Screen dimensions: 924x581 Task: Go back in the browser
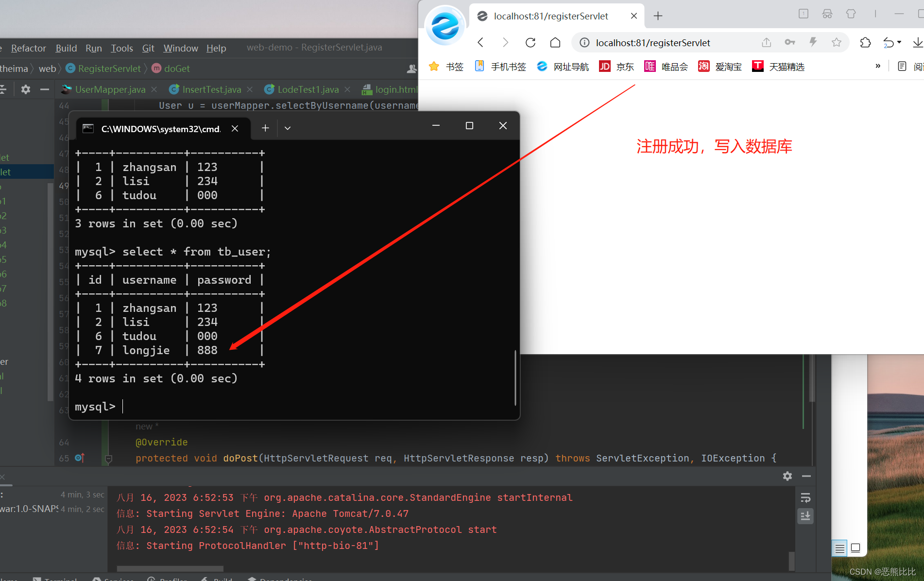pos(480,43)
